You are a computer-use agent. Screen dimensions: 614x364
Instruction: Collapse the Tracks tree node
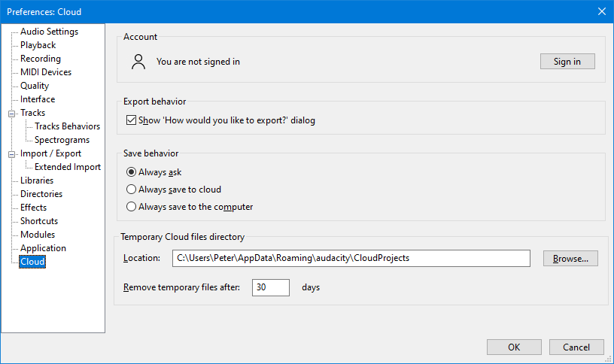[x=11, y=114]
